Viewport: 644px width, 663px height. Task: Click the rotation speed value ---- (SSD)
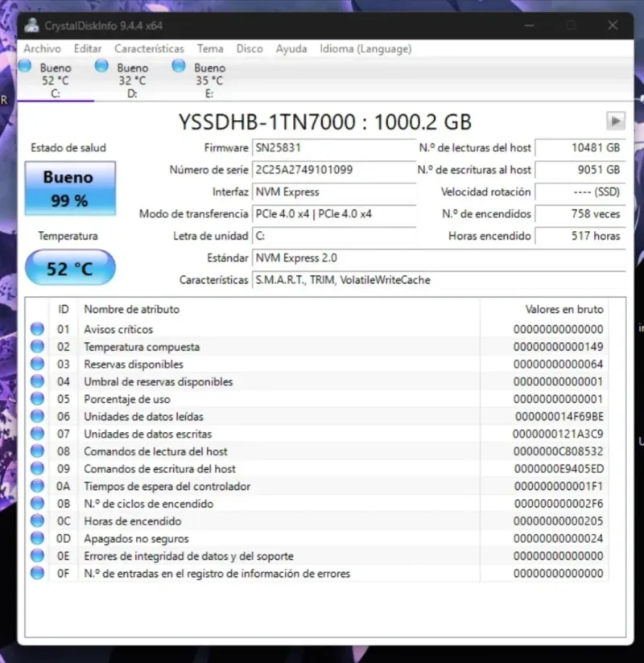coord(580,192)
